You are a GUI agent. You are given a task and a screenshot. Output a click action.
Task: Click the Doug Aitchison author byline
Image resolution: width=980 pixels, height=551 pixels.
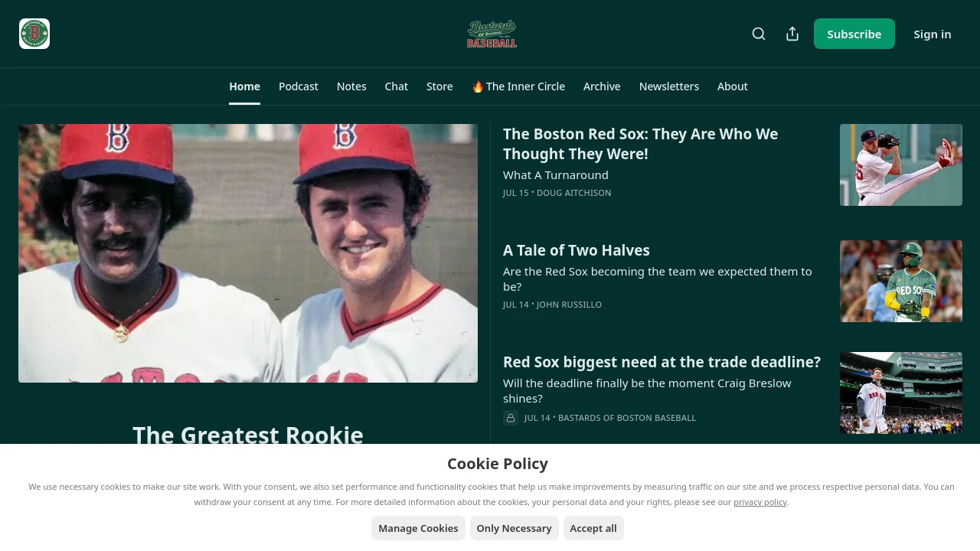click(x=573, y=193)
